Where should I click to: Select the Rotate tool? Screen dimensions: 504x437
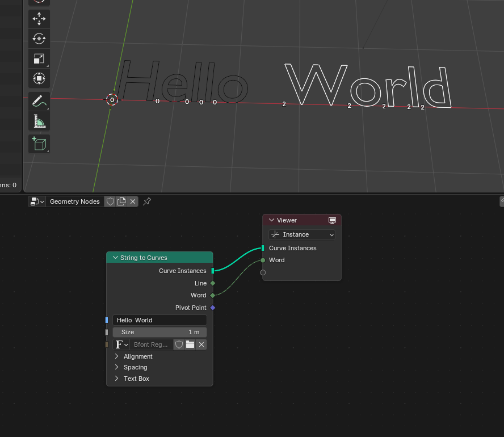point(39,39)
